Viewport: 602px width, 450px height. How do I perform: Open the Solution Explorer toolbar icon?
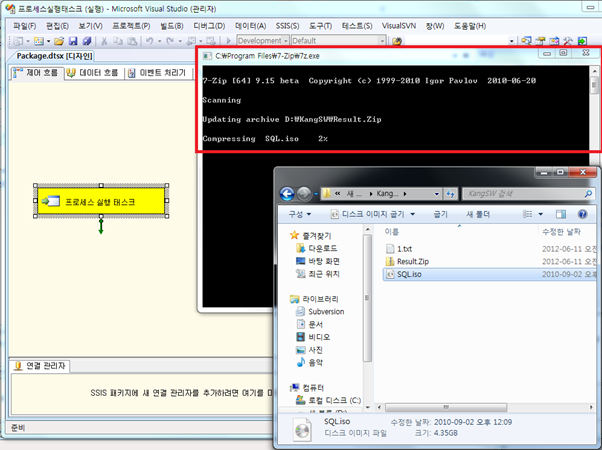pyautogui.click(x=526, y=41)
